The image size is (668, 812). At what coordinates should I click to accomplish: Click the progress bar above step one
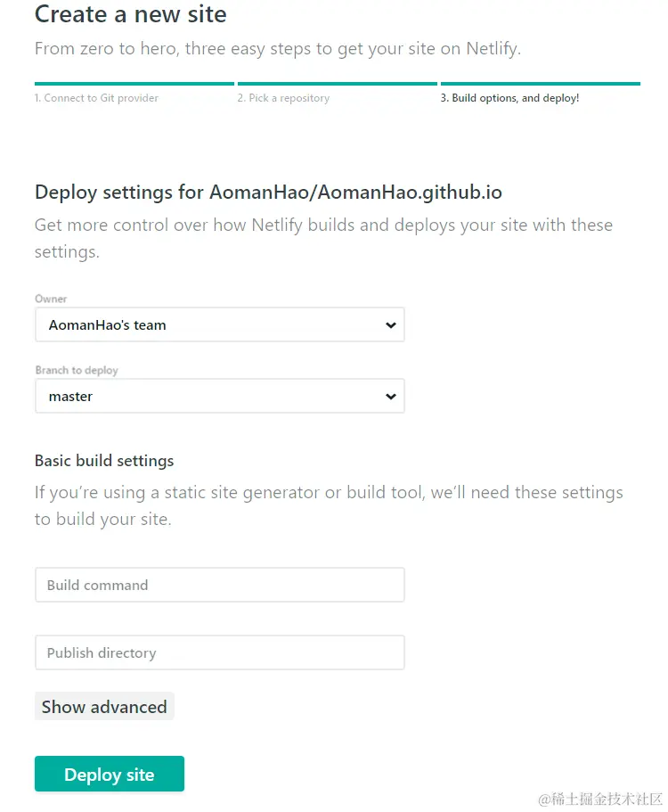[x=134, y=84]
